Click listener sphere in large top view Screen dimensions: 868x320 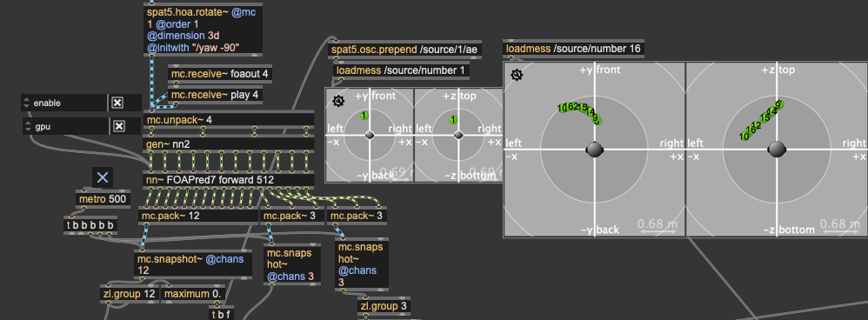tap(777, 149)
